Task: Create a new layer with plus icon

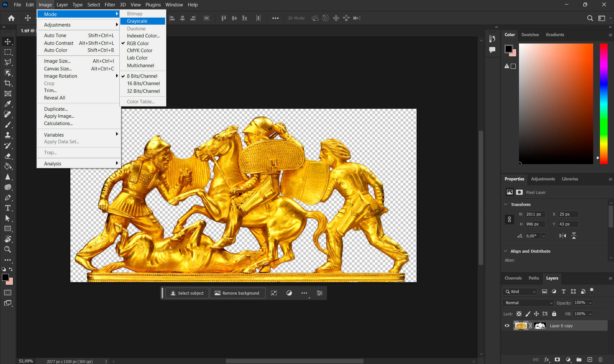Action: tap(590, 360)
